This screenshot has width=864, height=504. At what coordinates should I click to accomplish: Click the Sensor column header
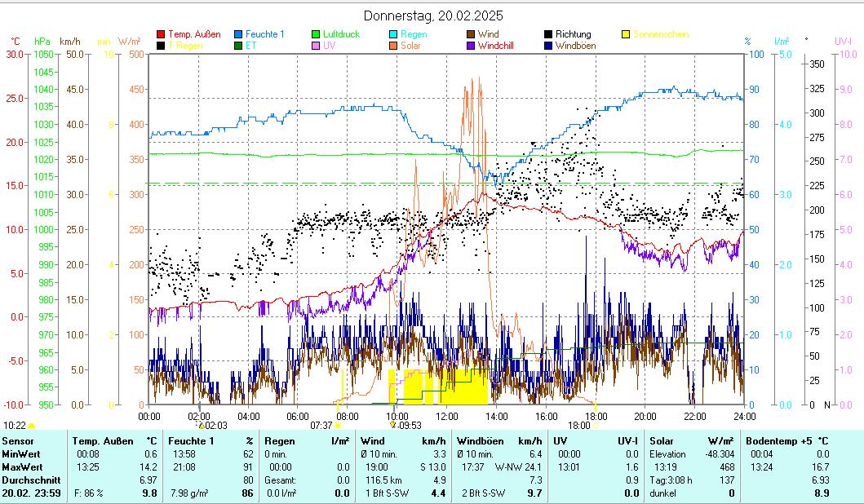(x=18, y=441)
